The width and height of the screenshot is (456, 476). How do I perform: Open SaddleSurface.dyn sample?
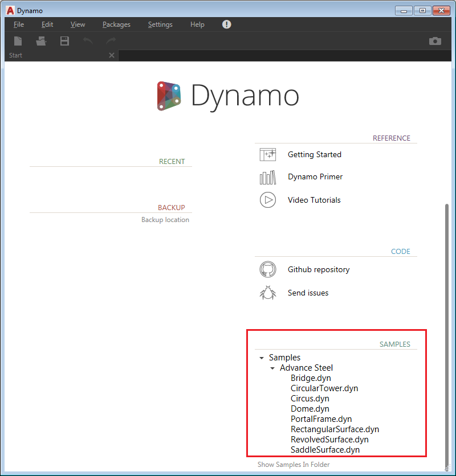(x=325, y=450)
